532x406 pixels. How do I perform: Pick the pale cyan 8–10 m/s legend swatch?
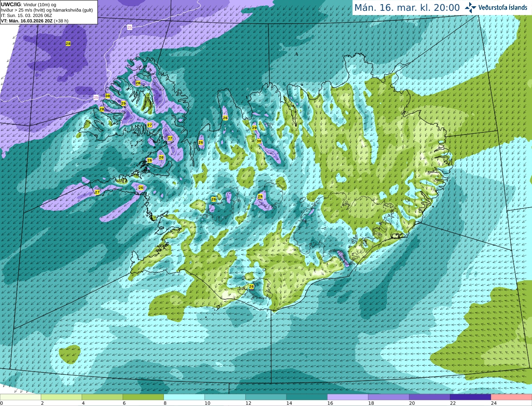(184, 397)
